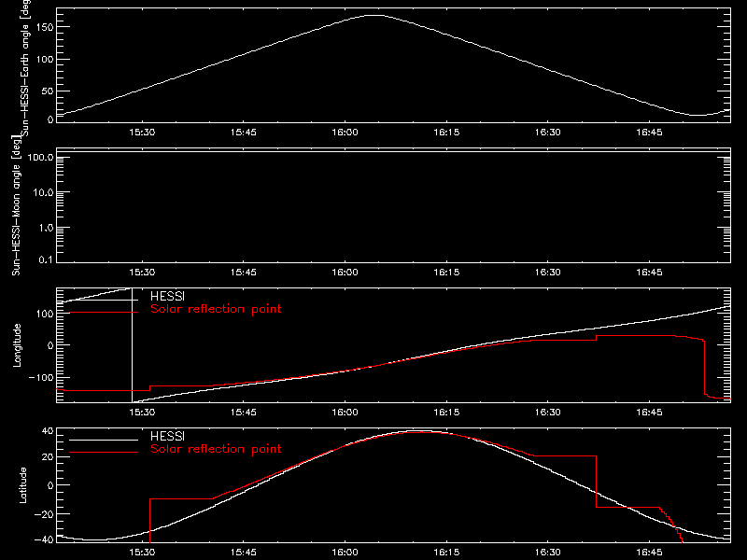Click 16:15 under the Earth angle plot

tap(446, 132)
